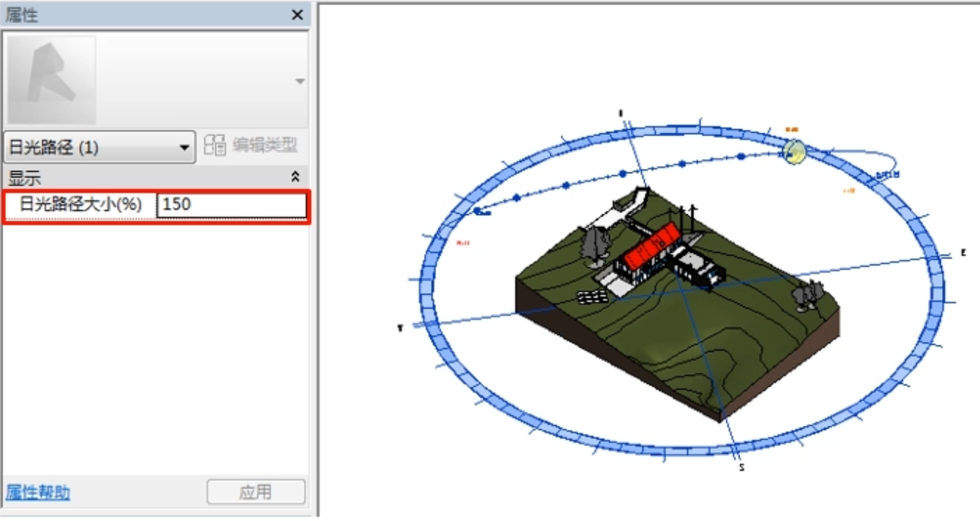
Task: Click the 编辑类型 edit type icon
Action: 215,146
